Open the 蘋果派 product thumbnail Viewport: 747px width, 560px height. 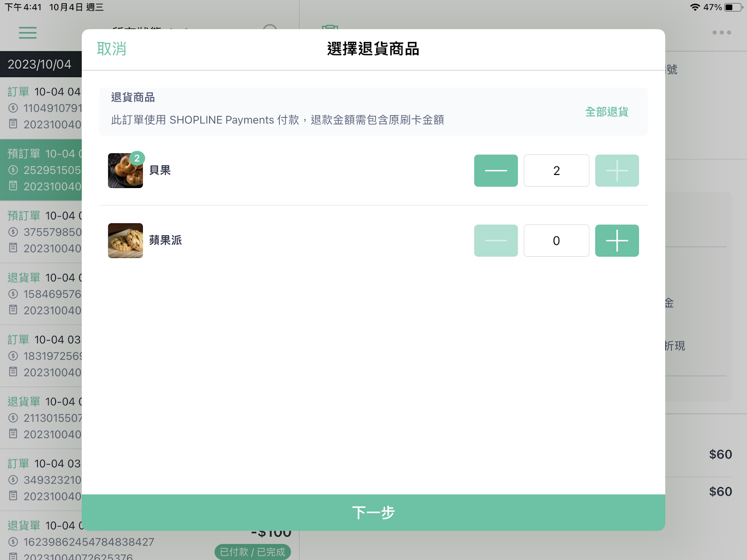pos(126,241)
